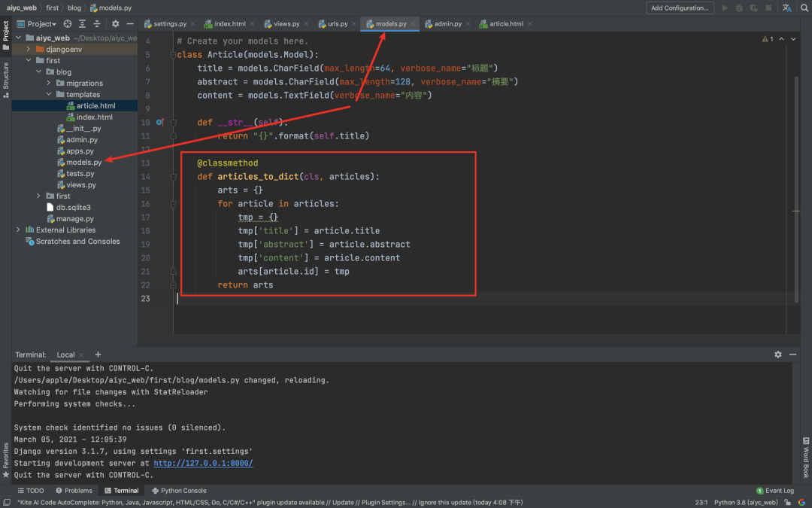The width and height of the screenshot is (812, 508).
Task: Expand the djangoenv folder
Action: [x=29, y=49]
